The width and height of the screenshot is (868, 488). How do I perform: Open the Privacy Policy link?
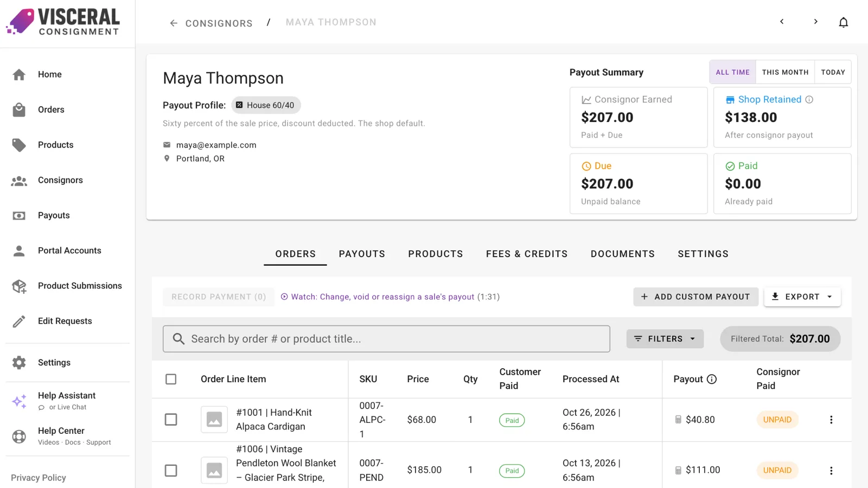(x=39, y=478)
